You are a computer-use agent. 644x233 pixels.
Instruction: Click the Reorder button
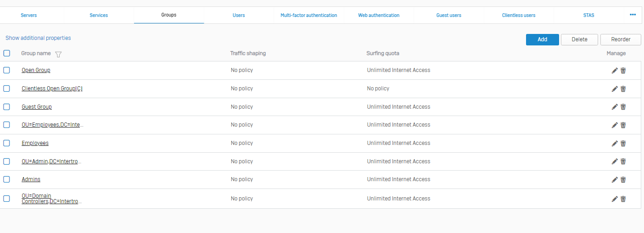tap(621, 39)
